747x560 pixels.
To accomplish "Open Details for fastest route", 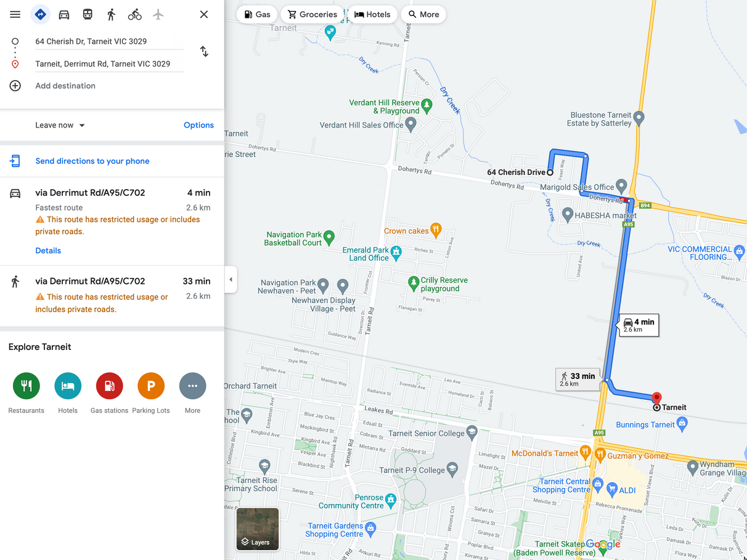I will point(48,251).
